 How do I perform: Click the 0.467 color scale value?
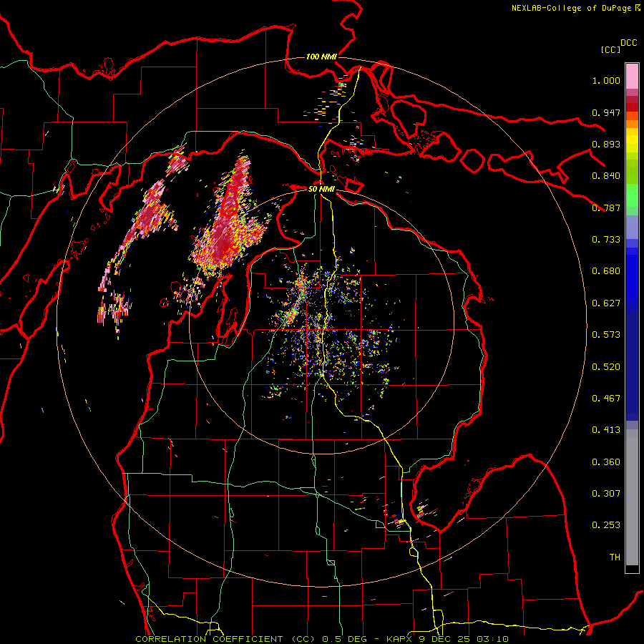(606, 399)
